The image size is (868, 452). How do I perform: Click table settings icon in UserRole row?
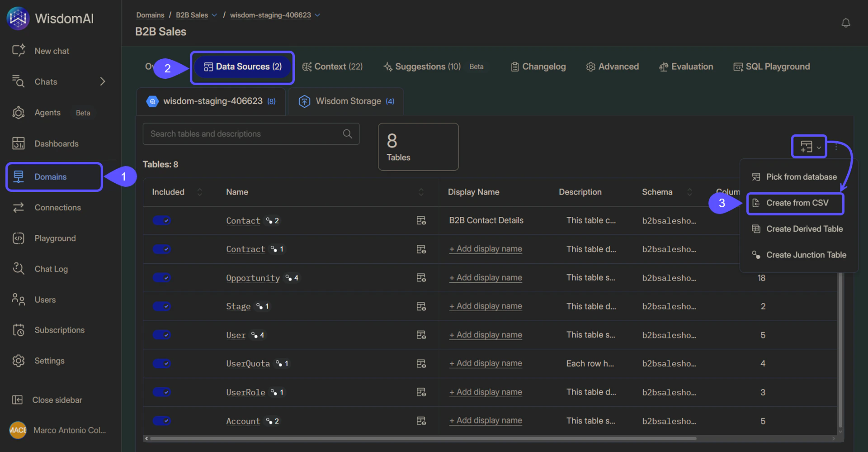(x=421, y=392)
